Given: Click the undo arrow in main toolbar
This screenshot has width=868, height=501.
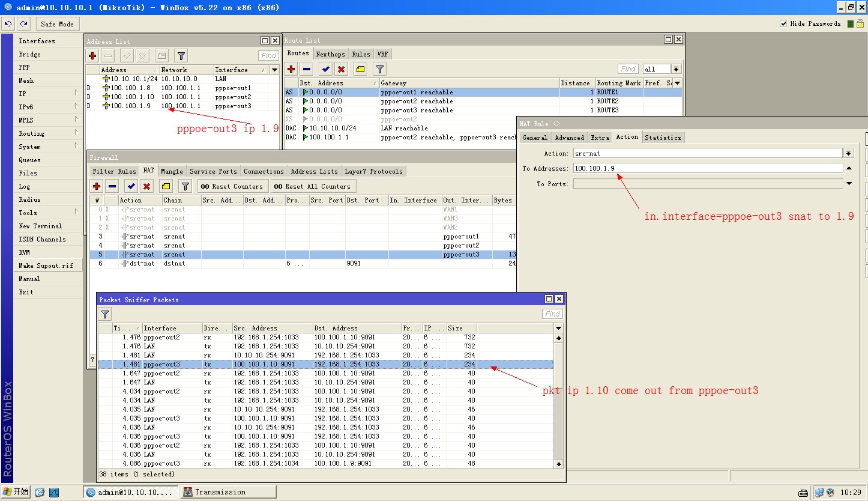Looking at the screenshot, I should tap(8, 24).
